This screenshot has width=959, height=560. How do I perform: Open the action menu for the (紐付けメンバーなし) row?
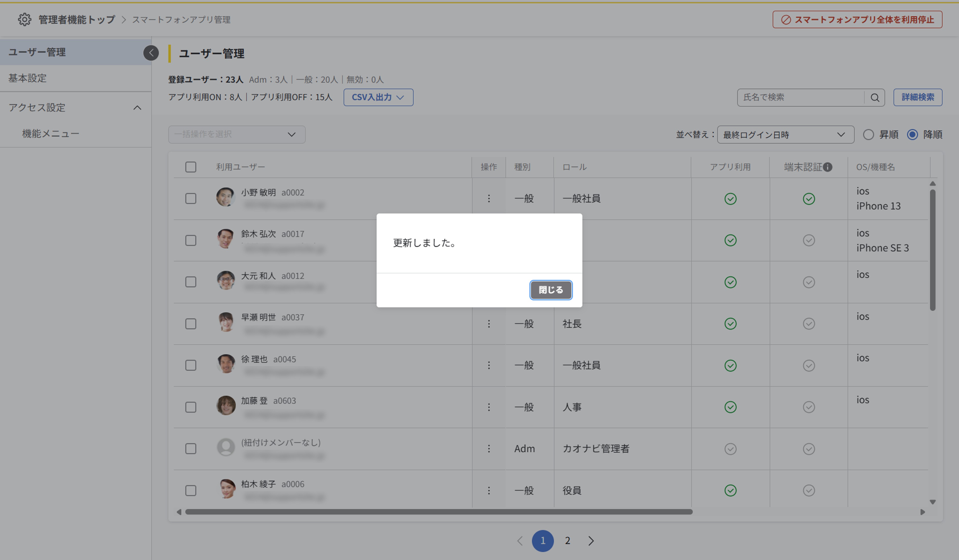[x=489, y=449]
